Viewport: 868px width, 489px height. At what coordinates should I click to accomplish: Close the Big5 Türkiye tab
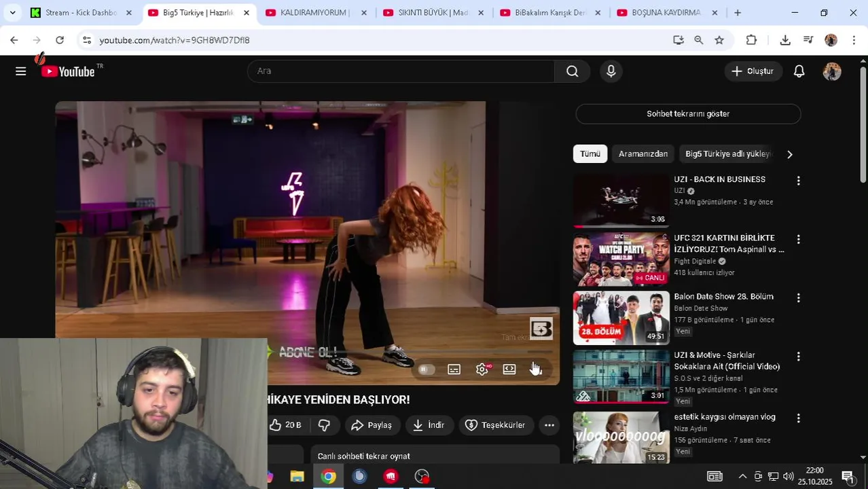coord(246,13)
